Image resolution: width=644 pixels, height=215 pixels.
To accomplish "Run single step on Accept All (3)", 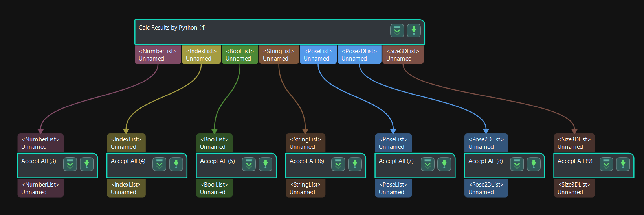I will tap(86, 164).
